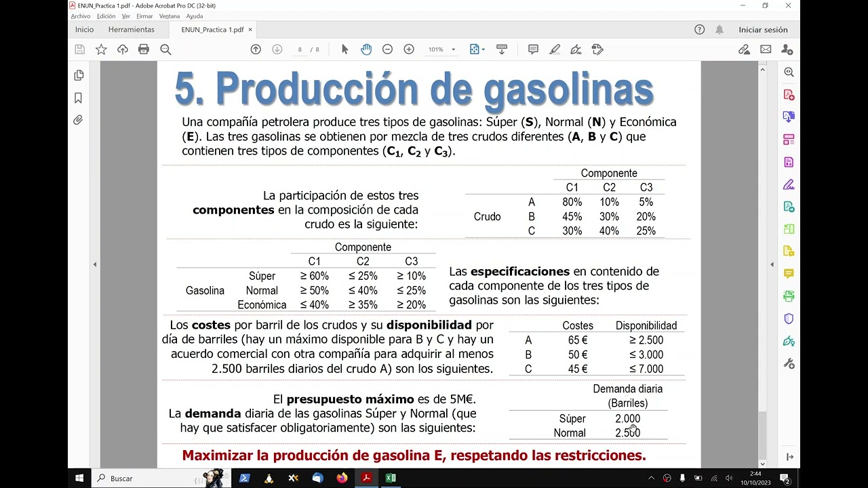
Task: Open the Protect shield tool
Action: (x=789, y=319)
